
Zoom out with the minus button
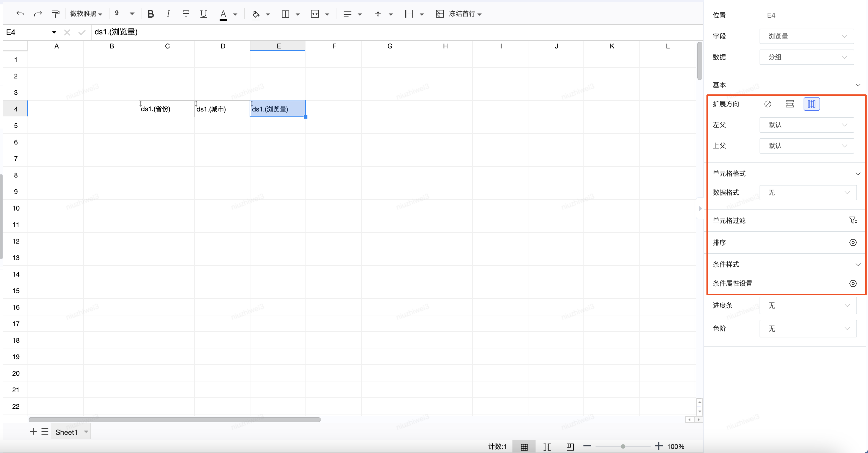coord(587,446)
